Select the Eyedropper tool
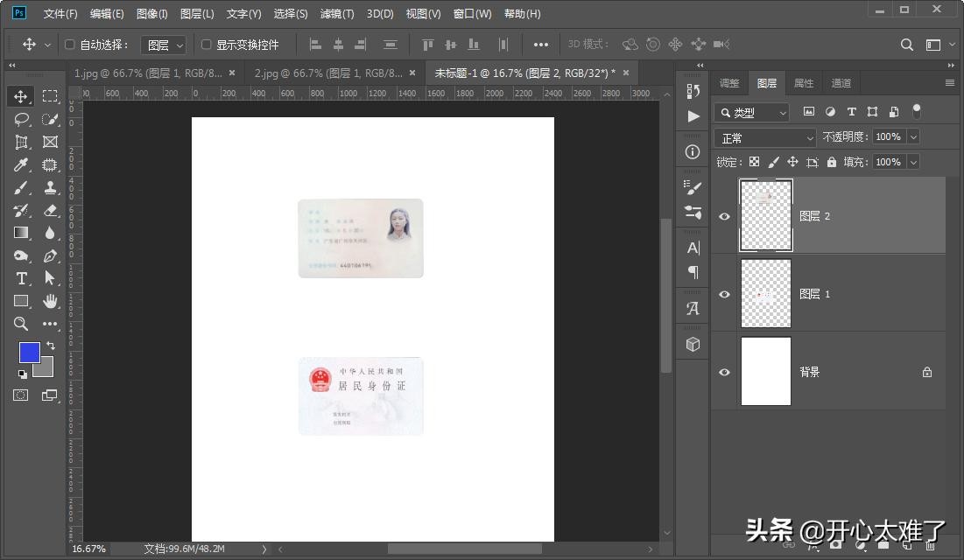Viewport: 964px width, 560px height. click(22, 164)
